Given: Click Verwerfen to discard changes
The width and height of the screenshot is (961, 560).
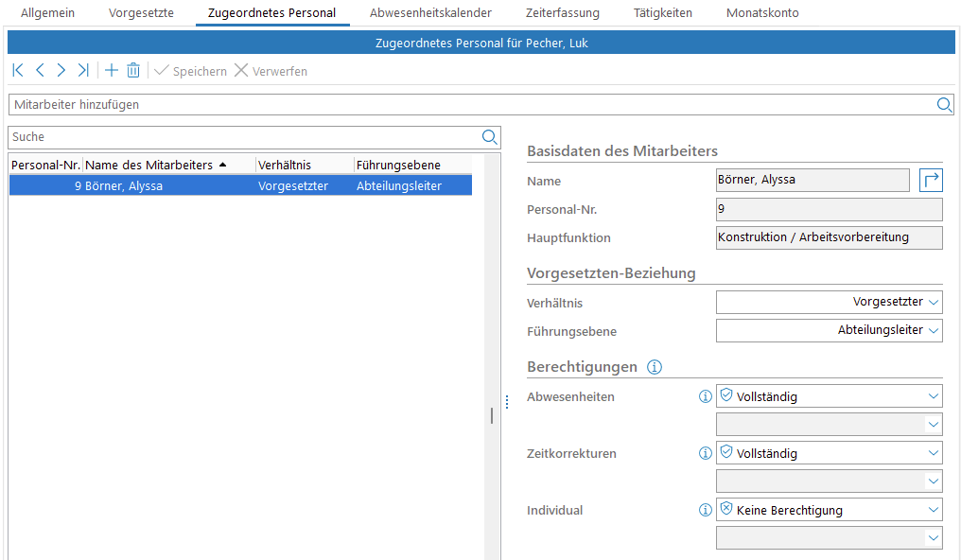Looking at the screenshot, I should tap(271, 71).
